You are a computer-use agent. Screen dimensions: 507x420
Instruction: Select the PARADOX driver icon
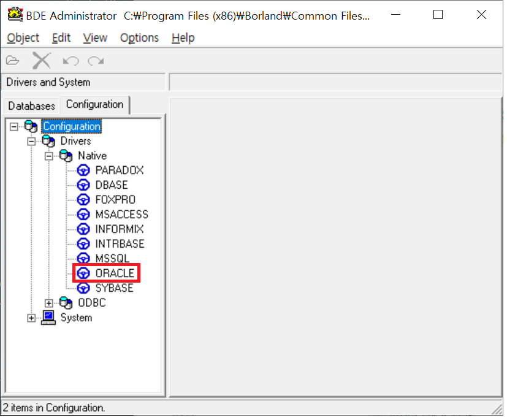(84, 170)
